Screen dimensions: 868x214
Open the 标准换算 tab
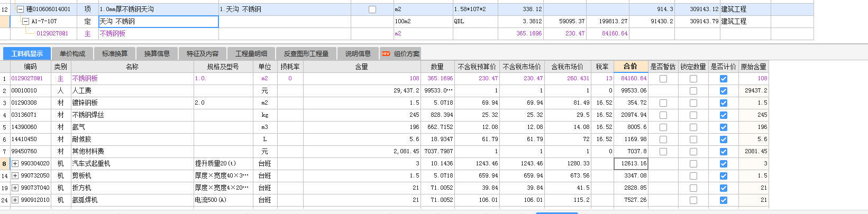115,53
